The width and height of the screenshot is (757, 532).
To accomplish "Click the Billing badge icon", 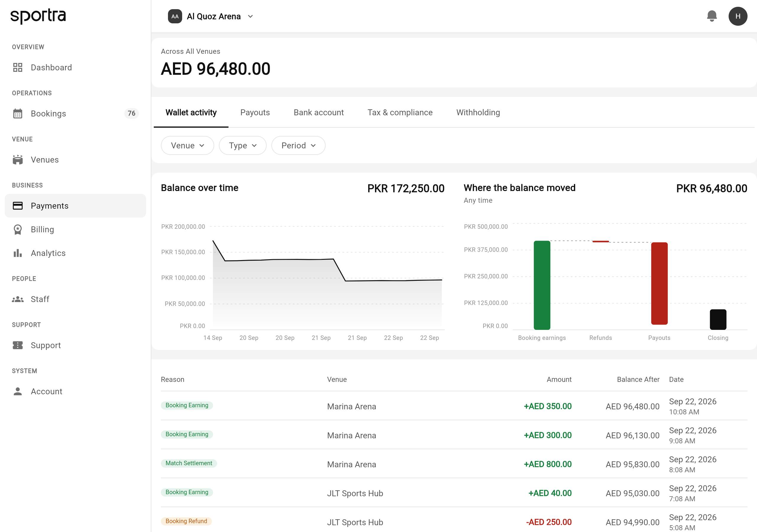I will pyautogui.click(x=18, y=230).
